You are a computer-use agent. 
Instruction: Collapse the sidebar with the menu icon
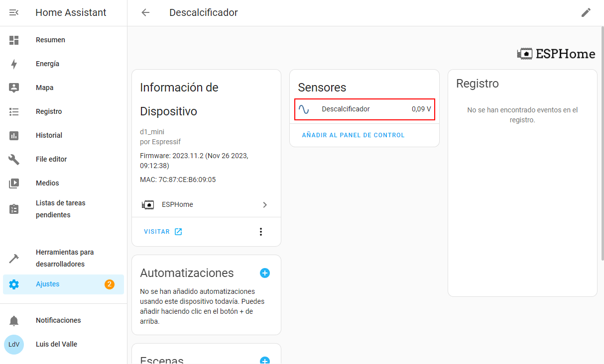(x=14, y=12)
